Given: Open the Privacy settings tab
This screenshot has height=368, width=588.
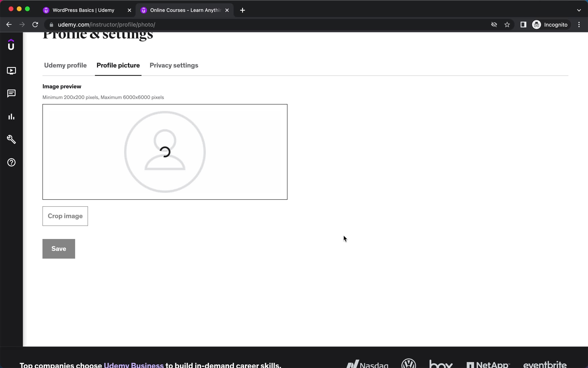Looking at the screenshot, I should (174, 65).
